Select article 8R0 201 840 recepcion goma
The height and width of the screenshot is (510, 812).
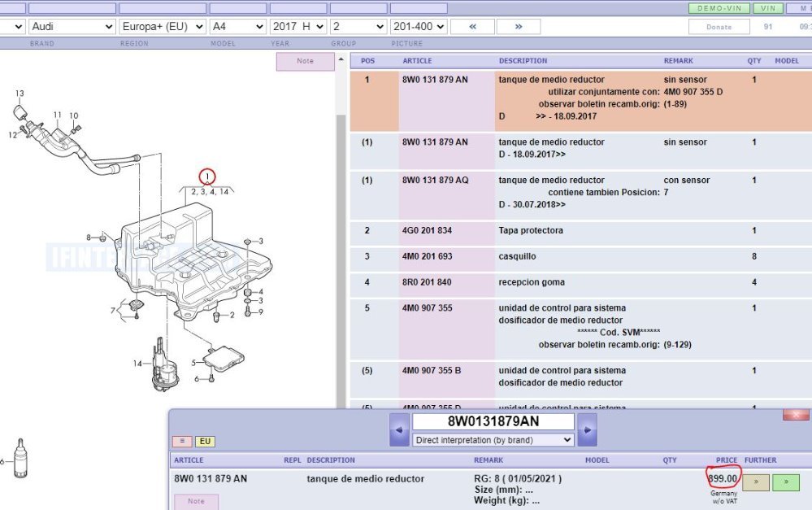point(427,282)
